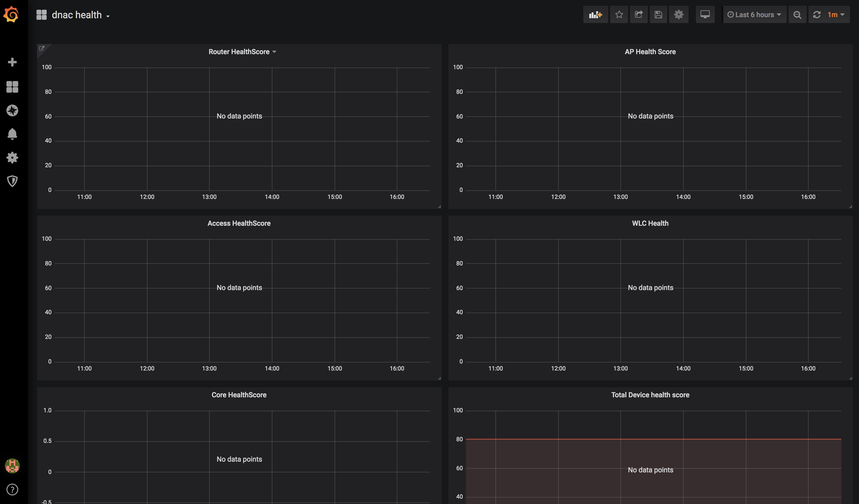Click the Add panel toolbar icon
This screenshot has width=859, height=504.
(x=595, y=15)
